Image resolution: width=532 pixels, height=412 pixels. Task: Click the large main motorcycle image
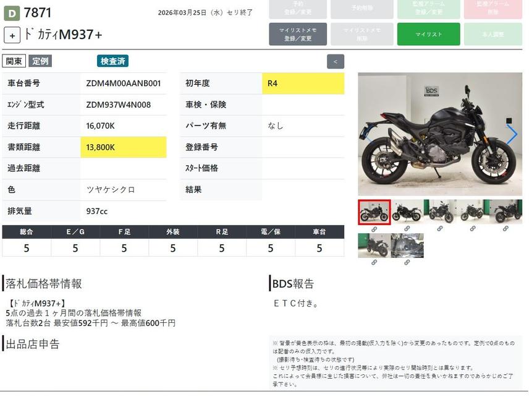point(439,134)
